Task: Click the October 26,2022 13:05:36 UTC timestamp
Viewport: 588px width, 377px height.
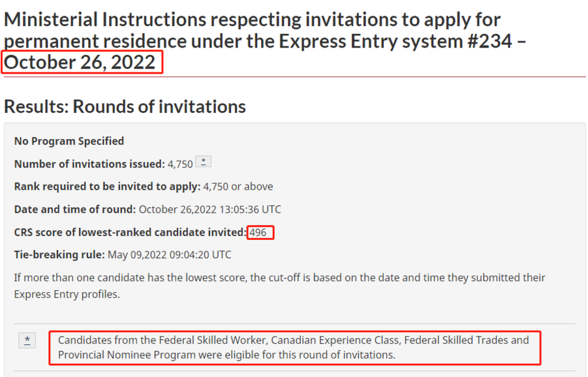Action: (210, 209)
